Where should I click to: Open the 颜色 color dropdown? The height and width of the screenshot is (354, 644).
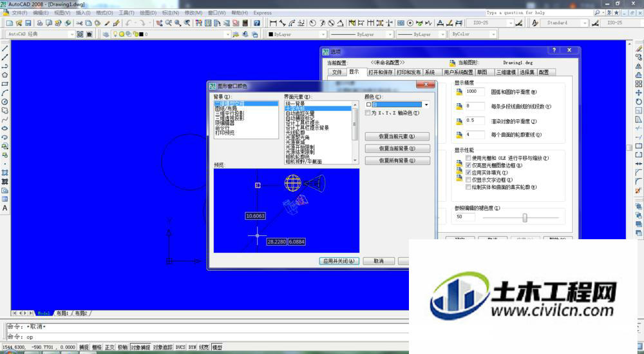pos(426,104)
